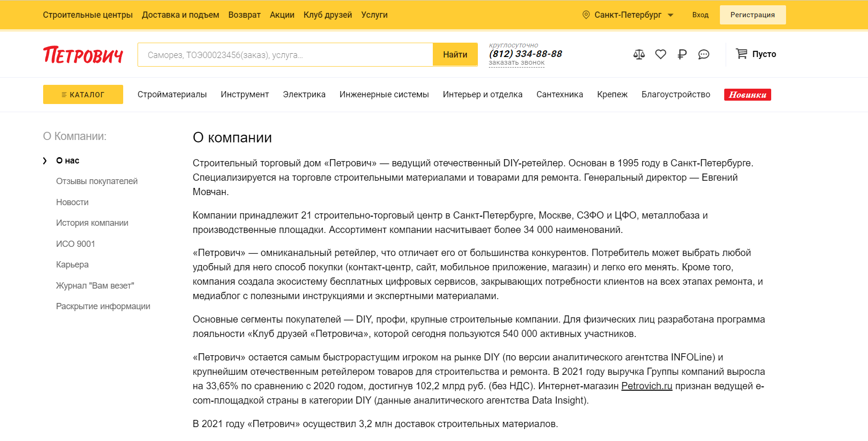
Task: Open the Услуги services link
Action: click(374, 15)
